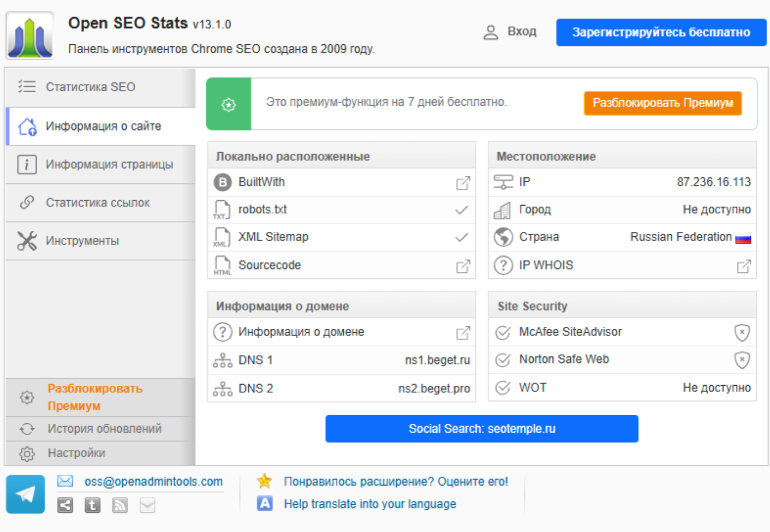Screen dimensions: 770x532
Task: Click the RSS feed icon
Action: pyautogui.click(x=120, y=505)
